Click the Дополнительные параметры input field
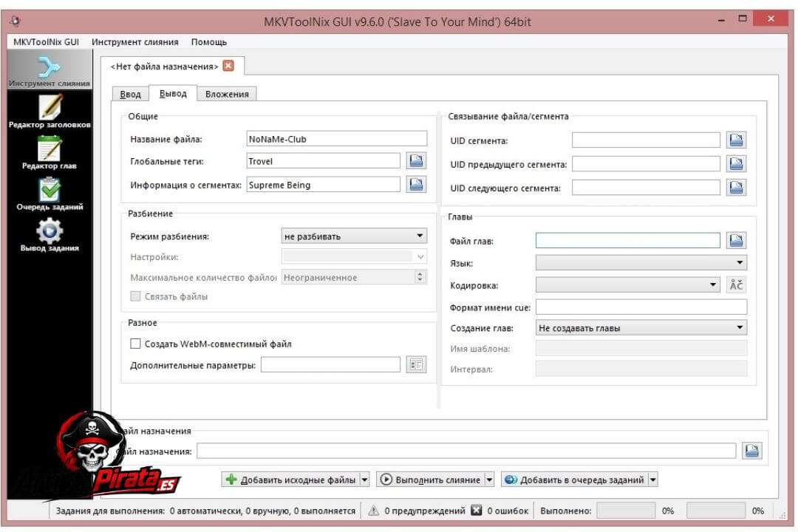 pyautogui.click(x=330, y=364)
